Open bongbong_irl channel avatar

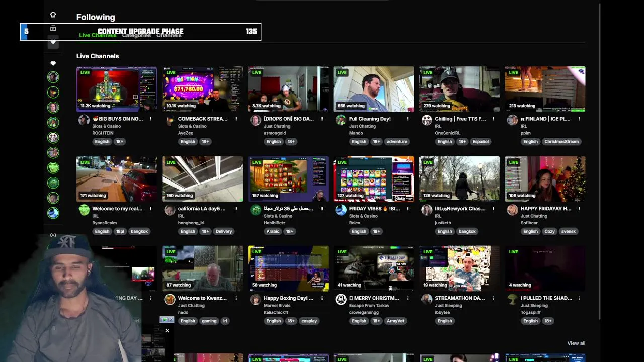170,210
